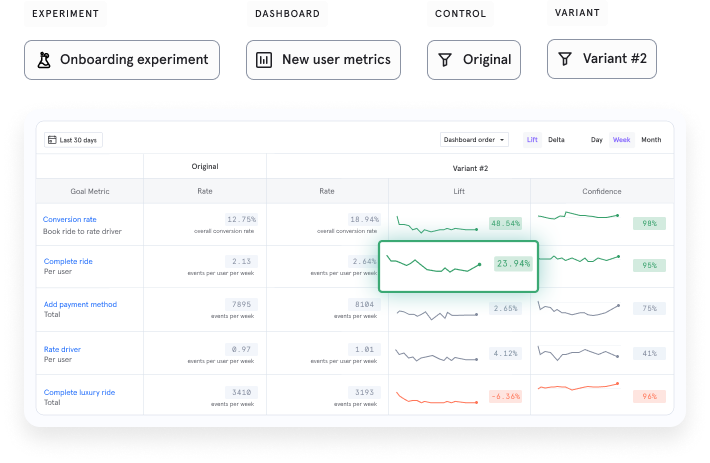Screen dimensions: 710x463
Task: Open the New user metrics dashboard selector
Action: 323,60
